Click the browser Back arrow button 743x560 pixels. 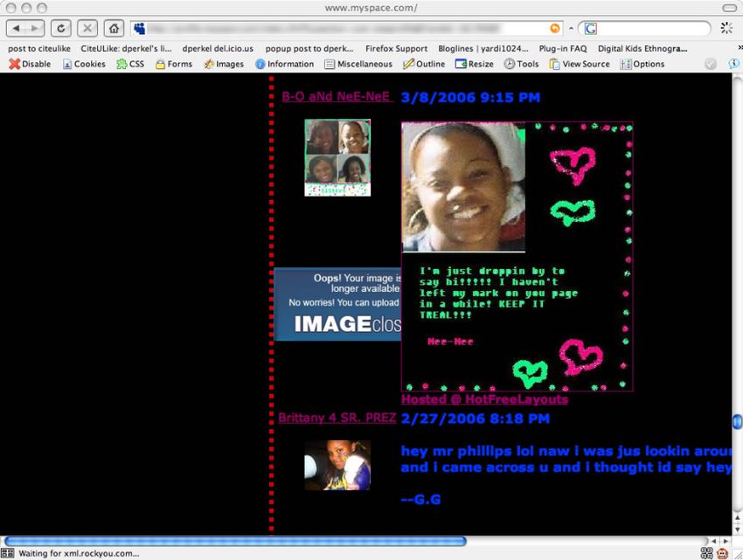coord(16,29)
